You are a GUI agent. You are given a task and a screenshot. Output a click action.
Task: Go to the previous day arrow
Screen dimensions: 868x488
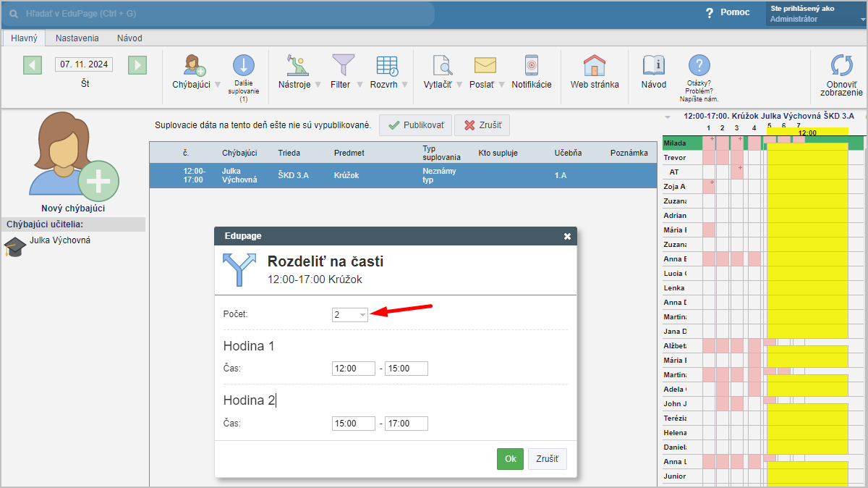(33, 65)
